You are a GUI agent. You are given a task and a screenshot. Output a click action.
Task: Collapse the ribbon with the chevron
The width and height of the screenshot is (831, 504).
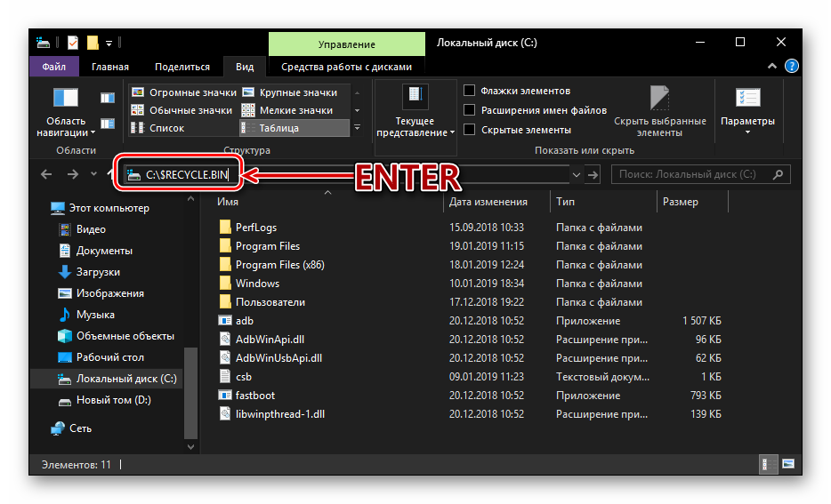[772, 66]
